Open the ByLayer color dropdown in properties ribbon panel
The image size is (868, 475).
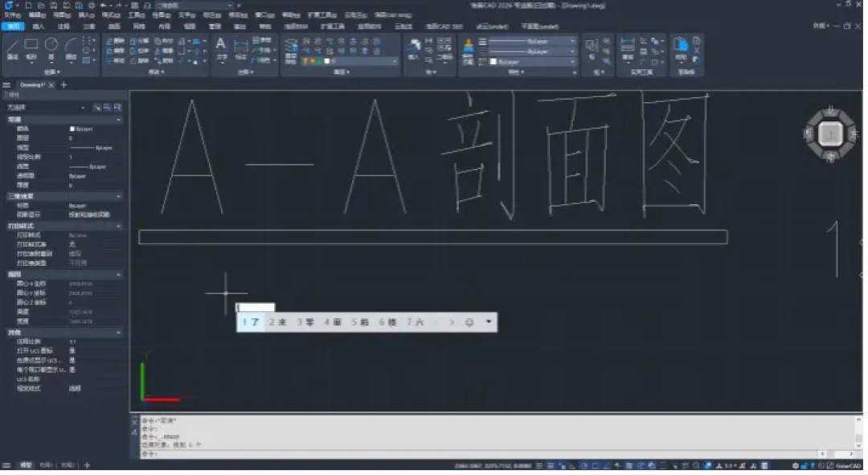click(533, 62)
